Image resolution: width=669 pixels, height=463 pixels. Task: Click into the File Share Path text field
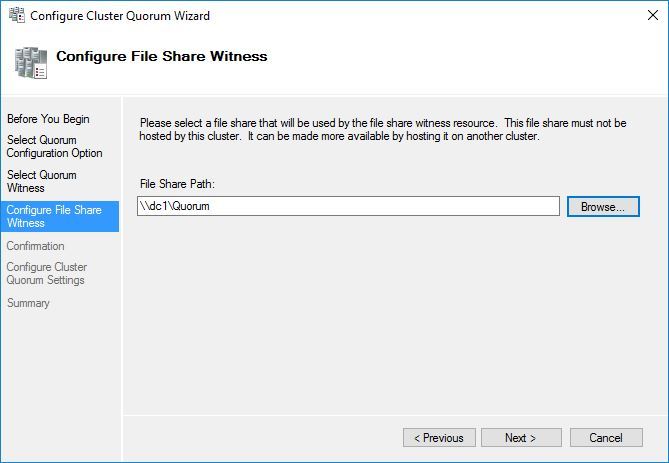[348, 206]
